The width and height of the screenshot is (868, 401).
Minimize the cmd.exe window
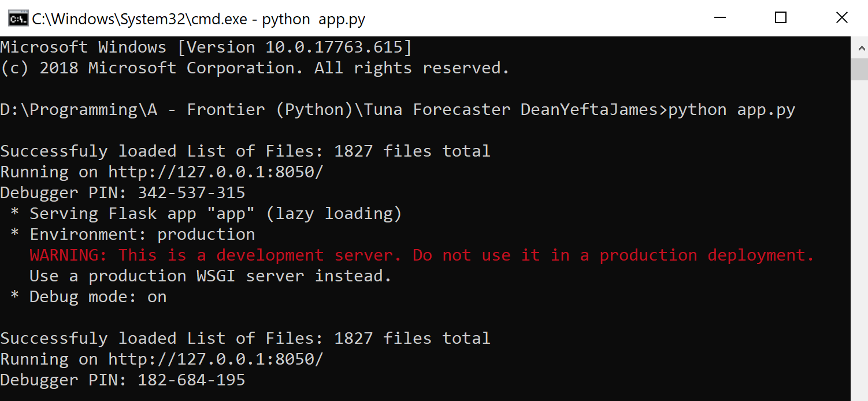coord(719,18)
